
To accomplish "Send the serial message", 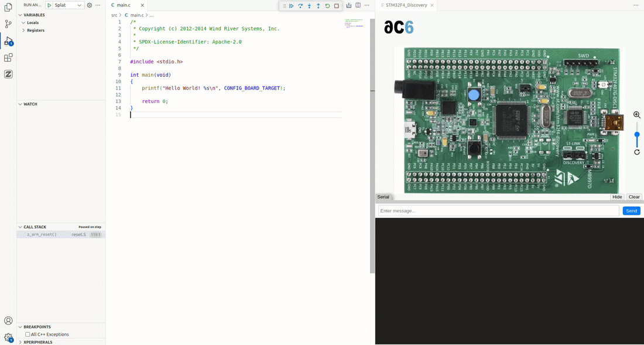I will tap(631, 211).
